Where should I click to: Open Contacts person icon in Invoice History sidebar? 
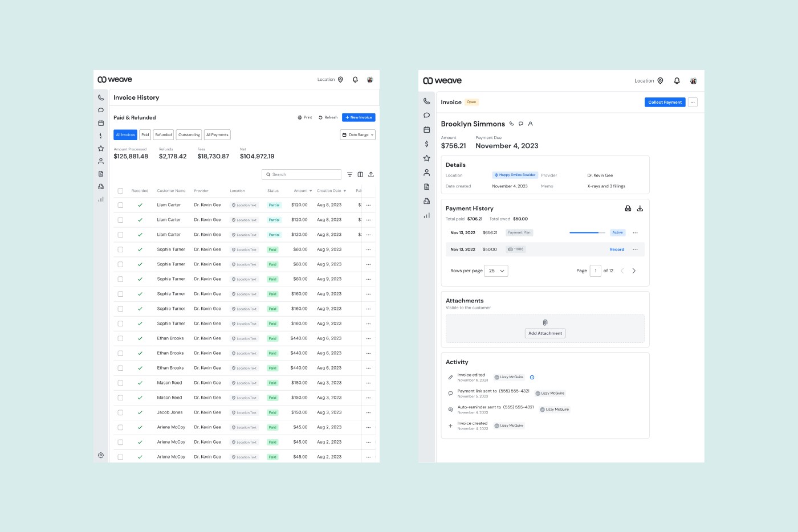(101, 161)
